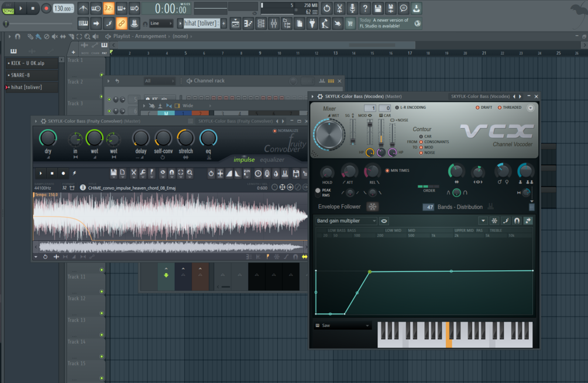Open the channel rack toolbar icon
The width and height of the screenshot is (588, 383).
pyautogui.click(x=260, y=23)
